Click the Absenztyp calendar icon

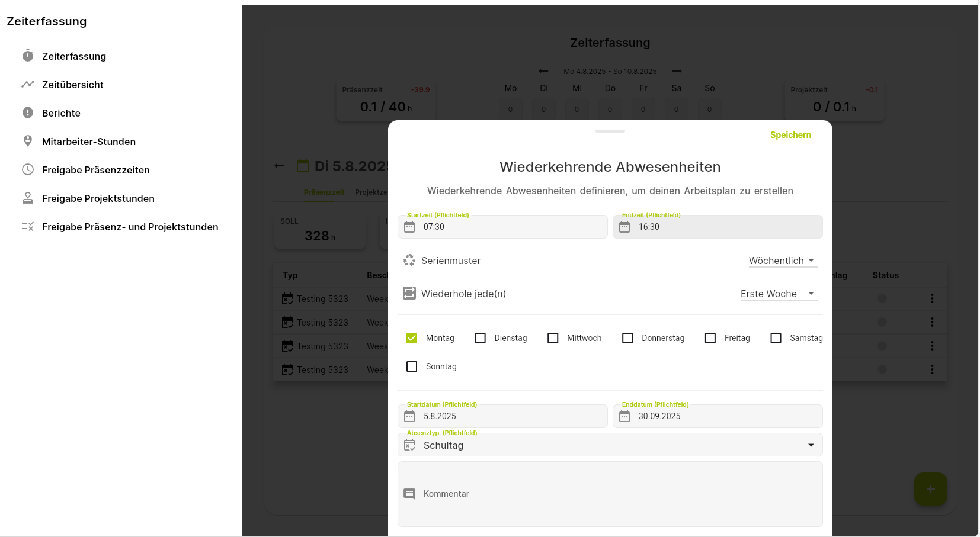409,445
